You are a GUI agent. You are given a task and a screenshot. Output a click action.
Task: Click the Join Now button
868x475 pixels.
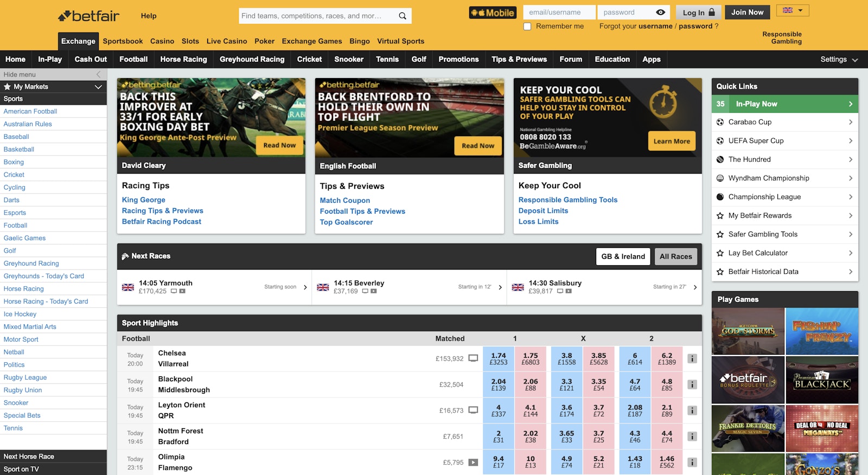747,12
